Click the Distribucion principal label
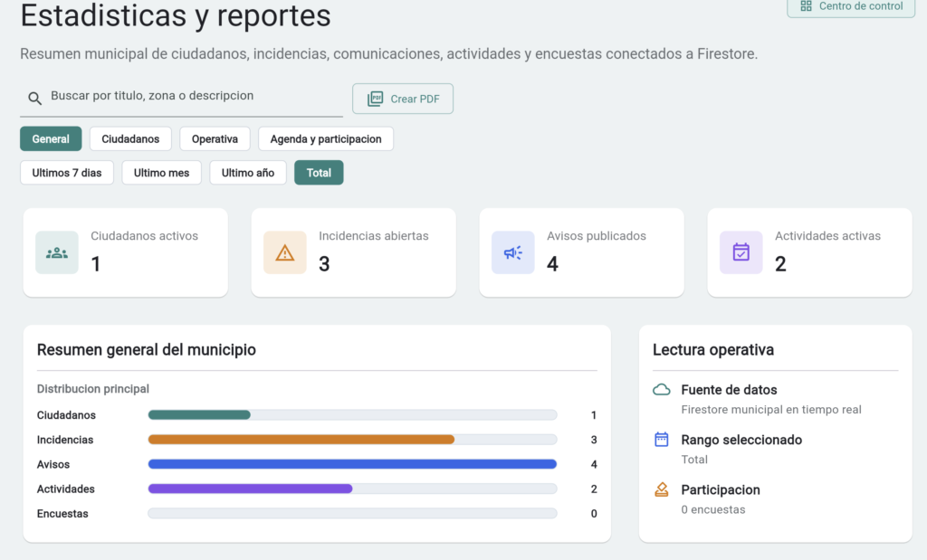 click(x=93, y=389)
